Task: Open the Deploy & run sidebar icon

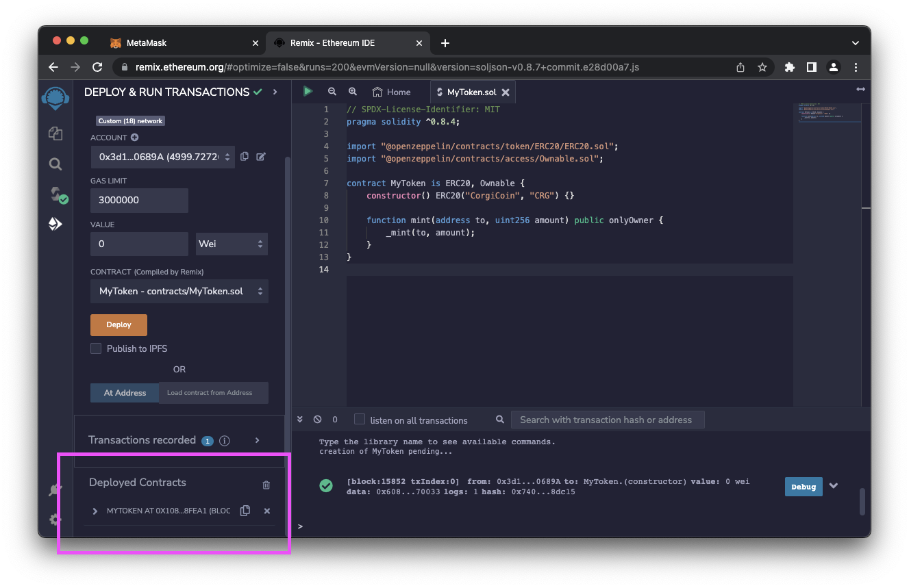Action: (x=55, y=224)
